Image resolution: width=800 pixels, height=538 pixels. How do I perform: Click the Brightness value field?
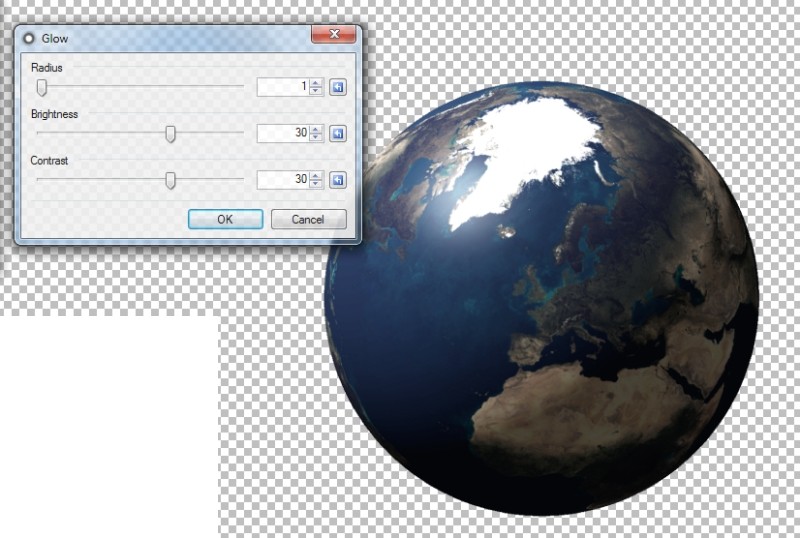pyautogui.click(x=284, y=134)
